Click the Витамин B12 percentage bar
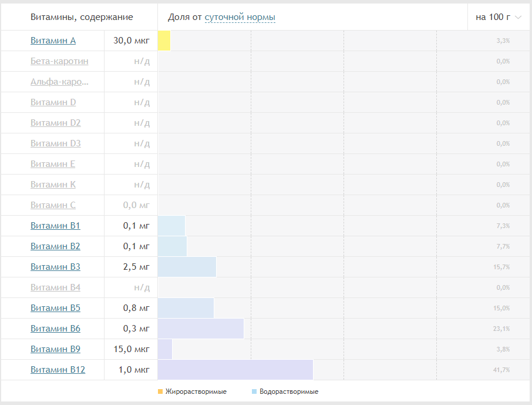The width and height of the screenshot is (532, 405). coord(235,370)
